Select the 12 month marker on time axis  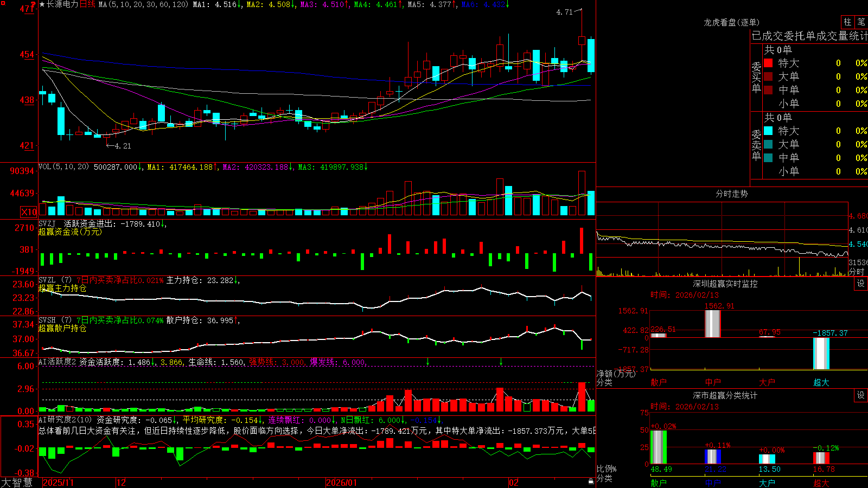[x=122, y=483]
